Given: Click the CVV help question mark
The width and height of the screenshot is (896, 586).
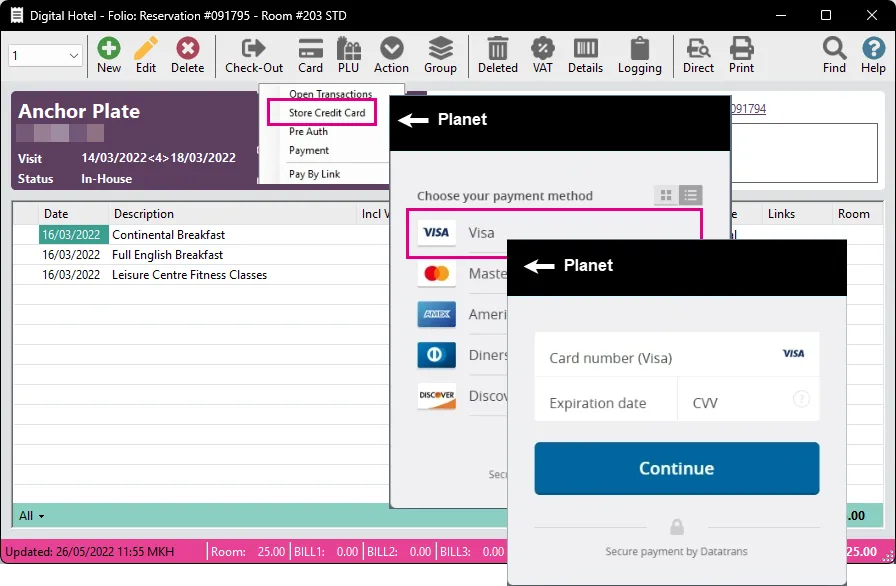Looking at the screenshot, I should [x=801, y=399].
